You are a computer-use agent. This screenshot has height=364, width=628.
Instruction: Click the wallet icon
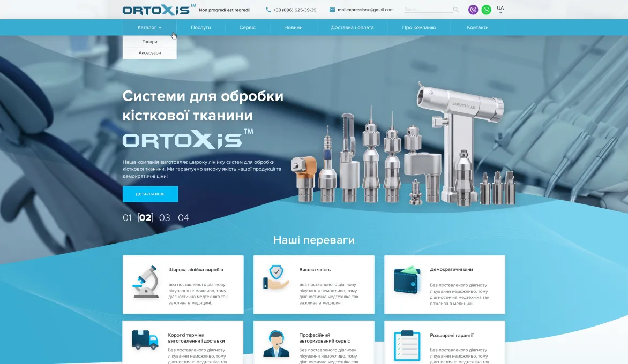click(407, 279)
